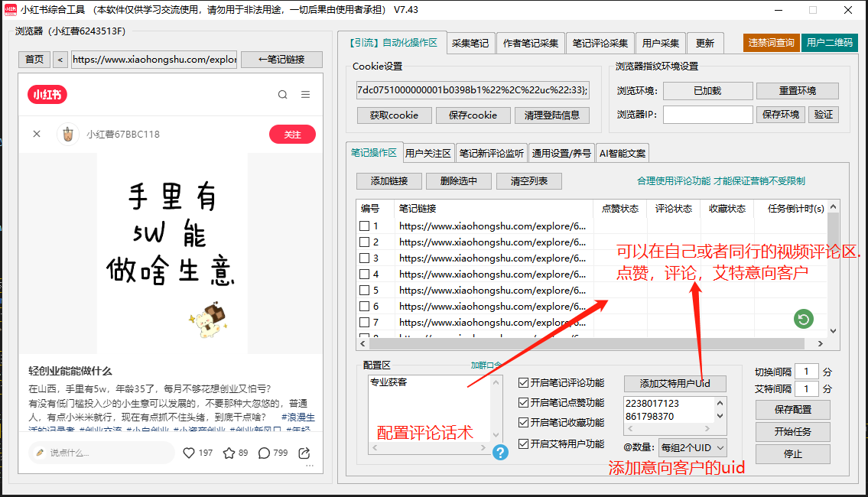This screenshot has width=868, height=497.
Task: Open the @数量 每组2个UID dropdown
Action: coord(692,447)
